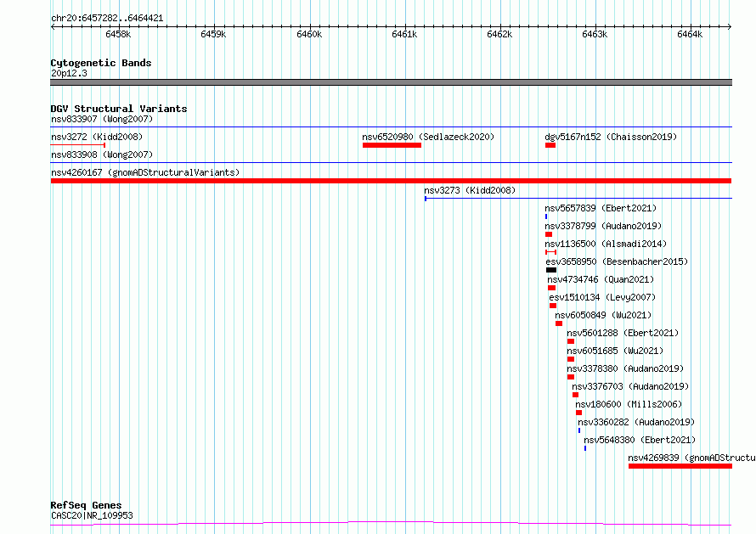Open the CASC20|NR_109953 gene label
Screen dimensions: 756x534
point(92,515)
